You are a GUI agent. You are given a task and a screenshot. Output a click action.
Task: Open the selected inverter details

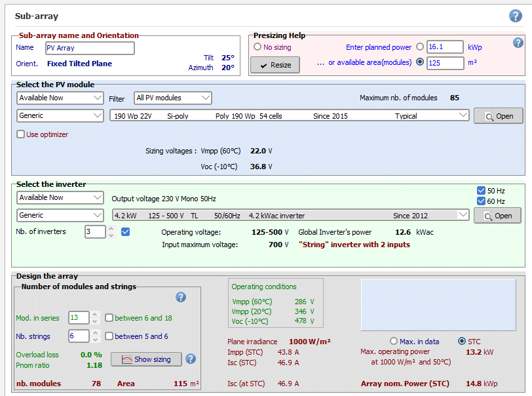(497, 216)
